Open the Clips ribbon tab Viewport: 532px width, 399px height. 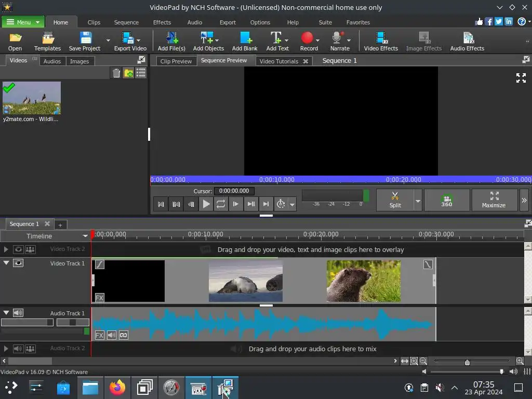94,22
